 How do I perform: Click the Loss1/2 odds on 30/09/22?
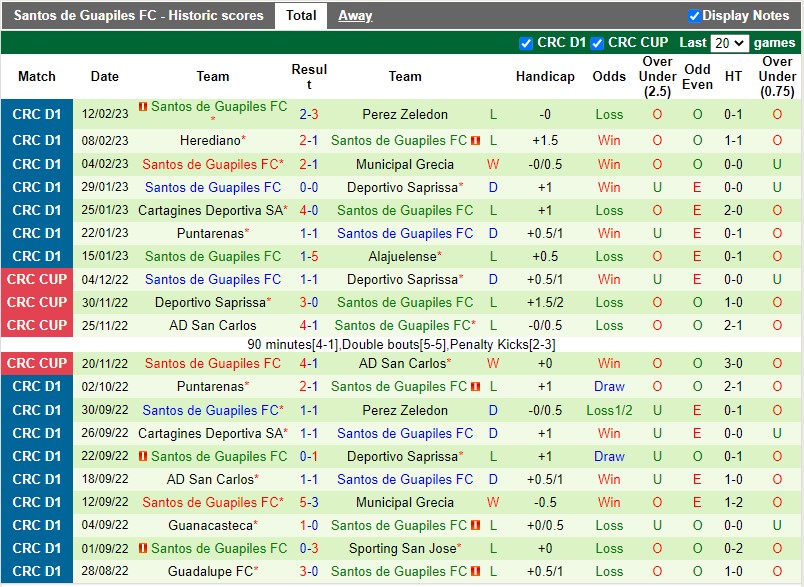pos(609,411)
